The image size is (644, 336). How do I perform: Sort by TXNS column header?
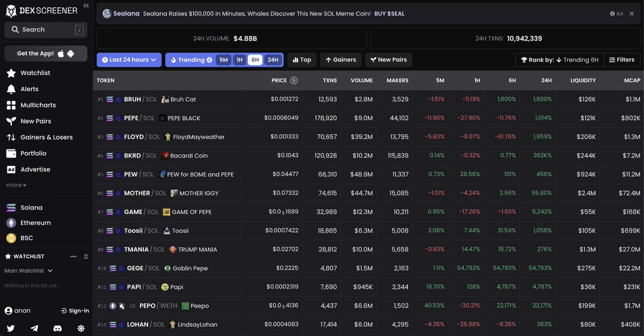(330, 80)
